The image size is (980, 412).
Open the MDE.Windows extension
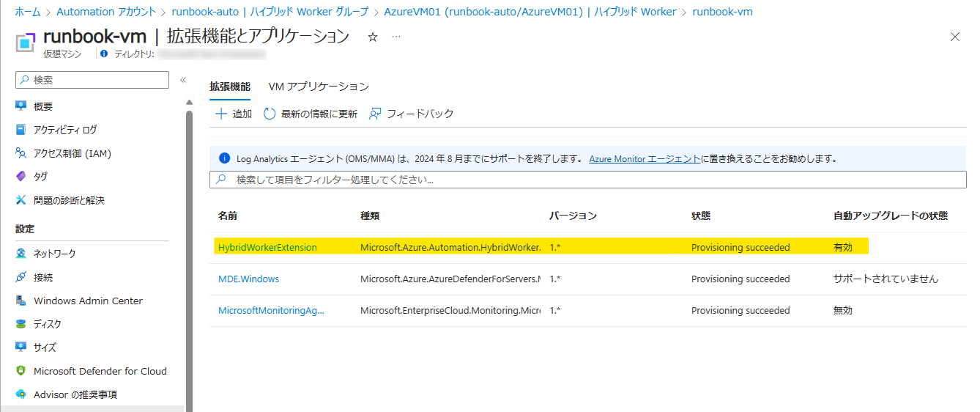coord(248,279)
